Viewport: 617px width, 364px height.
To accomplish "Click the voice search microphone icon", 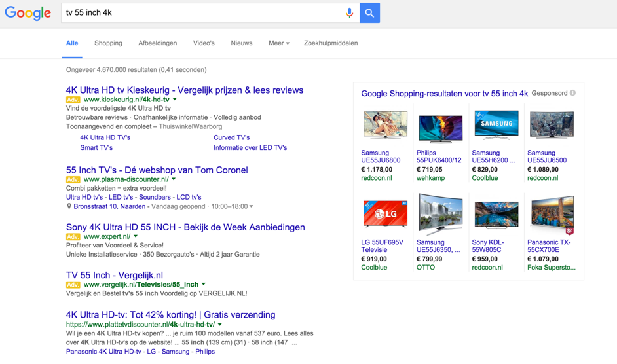I will click(349, 13).
